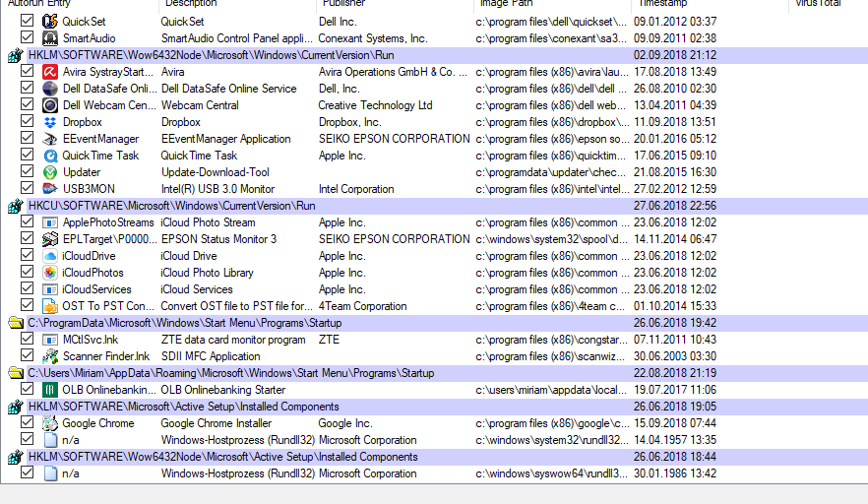The width and height of the screenshot is (868, 504).
Task: Click the Dropbox icon
Action: (x=50, y=122)
